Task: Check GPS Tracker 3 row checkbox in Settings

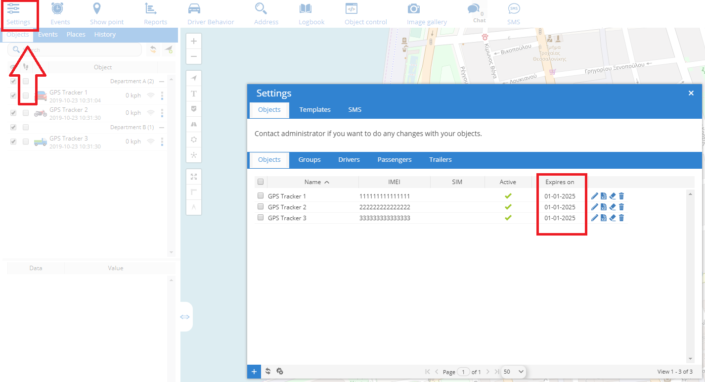Action: point(260,217)
